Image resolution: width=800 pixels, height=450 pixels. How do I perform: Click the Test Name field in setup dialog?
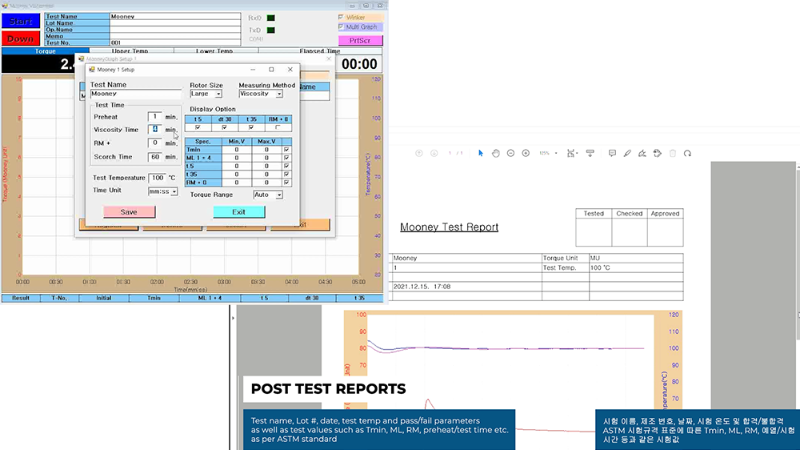[136, 94]
